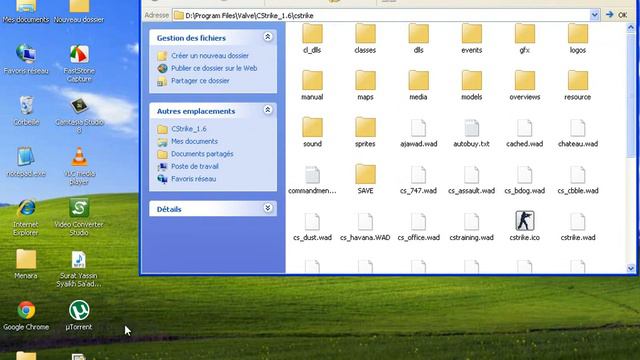Select Camtasia Studio desktop icon
This screenshot has height=360, width=640.
pyautogui.click(x=79, y=115)
